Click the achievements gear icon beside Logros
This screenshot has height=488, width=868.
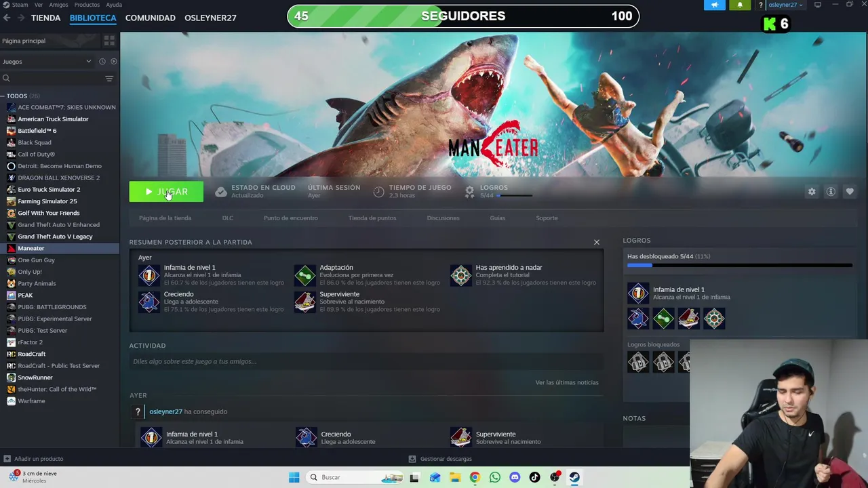469,192
